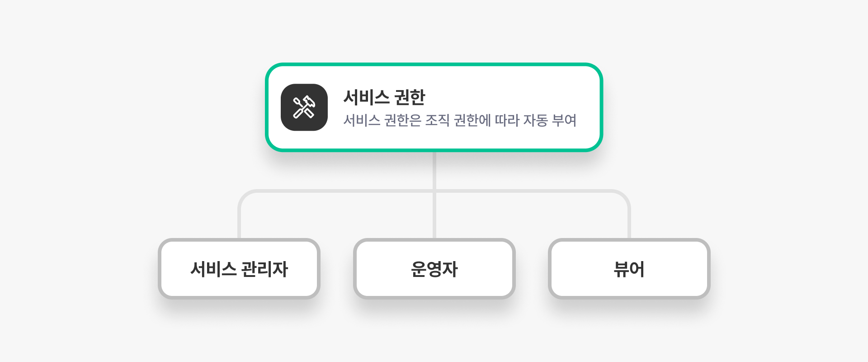Click the connector line above 서비스 관리자 box
Viewport: 868px width, 362px height.
tap(239, 222)
